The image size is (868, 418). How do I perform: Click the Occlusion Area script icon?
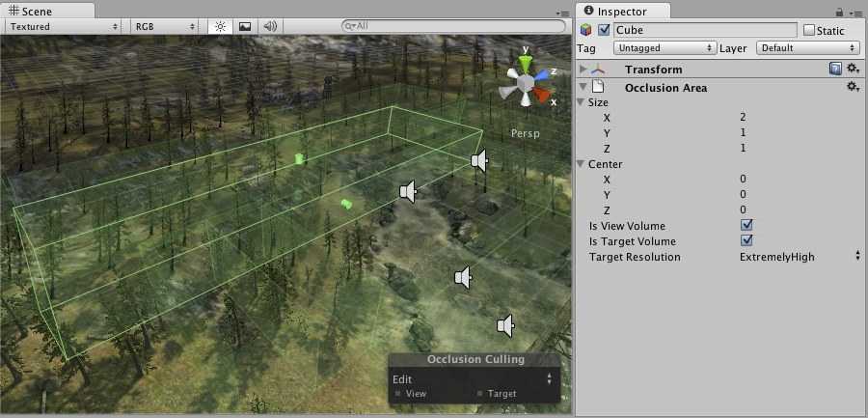(x=597, y=87)
